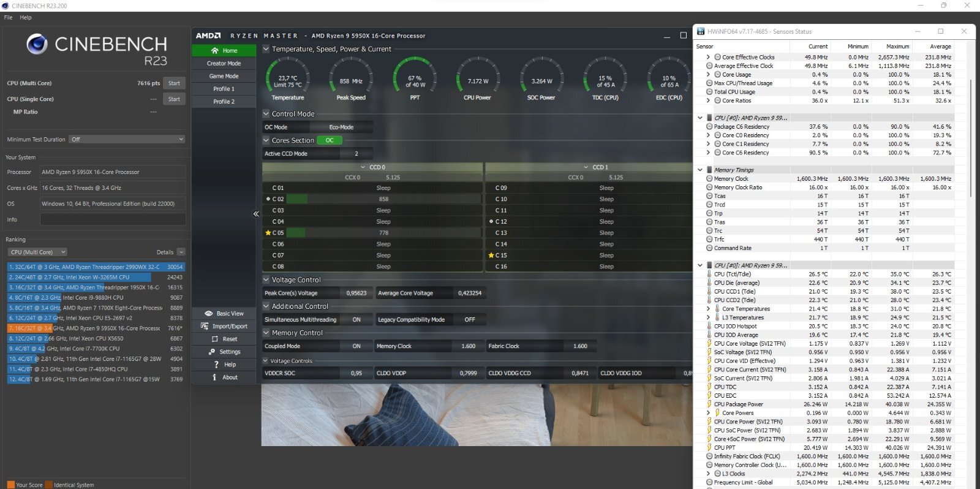Collapse the Memory Control section
Screen dimensions: 980x489
click(x=266, y=333)
